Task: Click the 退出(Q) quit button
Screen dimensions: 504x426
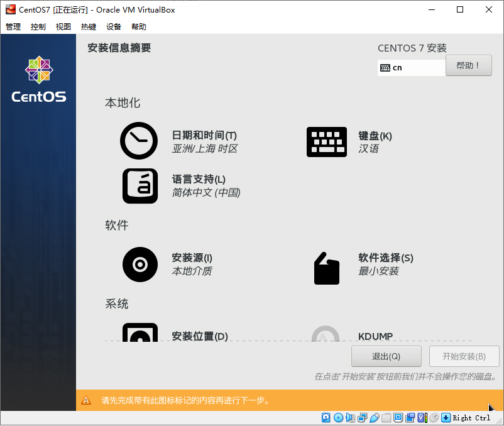Action: coord(386,356)
